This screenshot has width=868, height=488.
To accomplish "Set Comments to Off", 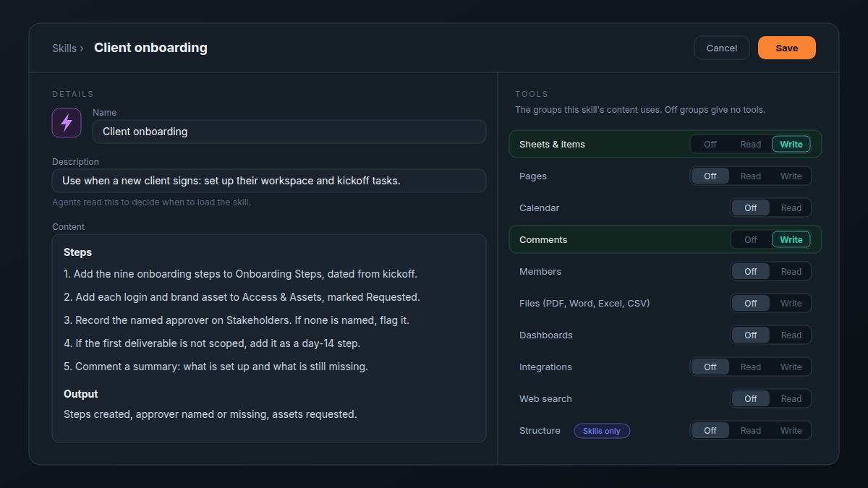I will pyautogui.click(x=751, y=239).
